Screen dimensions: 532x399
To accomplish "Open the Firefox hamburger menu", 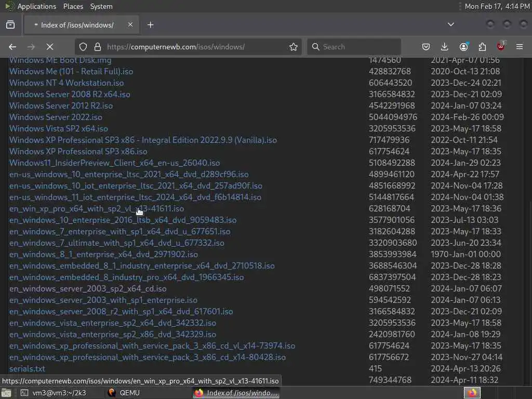I will click(x=520, y=47).
